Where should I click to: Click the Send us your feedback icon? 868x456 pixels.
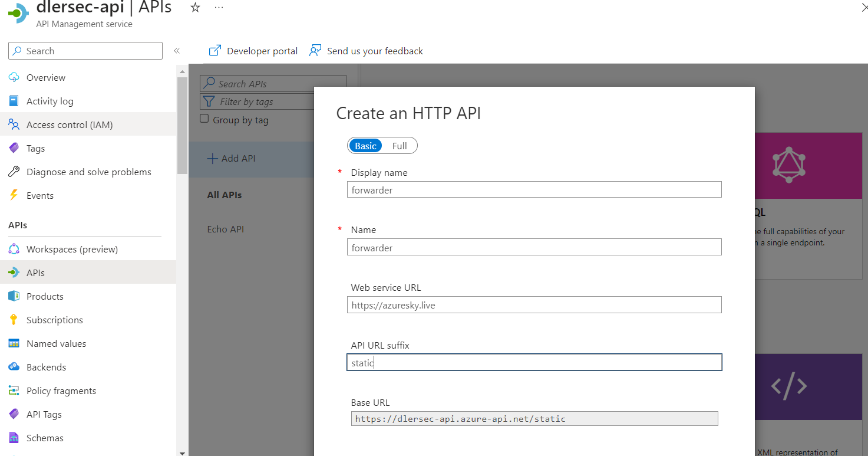coord(316,51)
